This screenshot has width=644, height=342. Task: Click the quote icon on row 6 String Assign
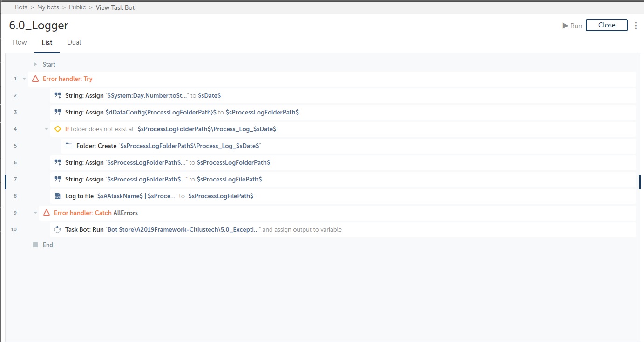point(58,162)
